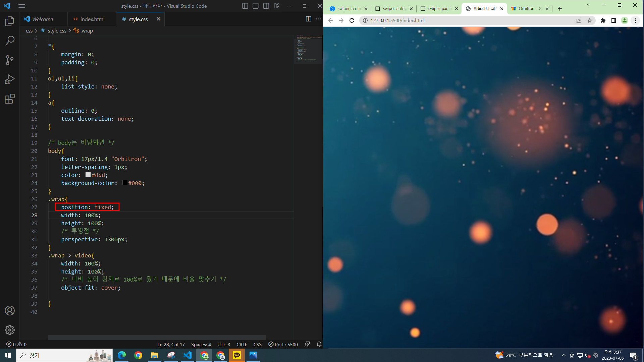Split the editor right
Screen dimensions: 644x362
(308, 19)
